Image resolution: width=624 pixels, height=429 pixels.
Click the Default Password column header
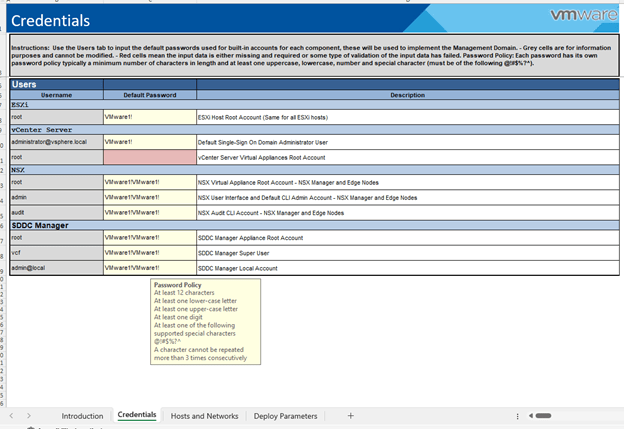coord(148,95)
